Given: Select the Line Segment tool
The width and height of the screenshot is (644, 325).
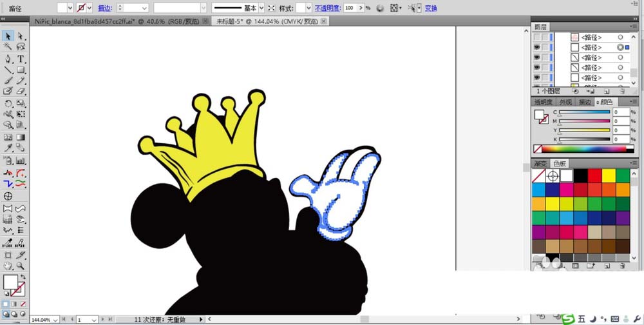Looking at the screenshot, I should point(8,70).
